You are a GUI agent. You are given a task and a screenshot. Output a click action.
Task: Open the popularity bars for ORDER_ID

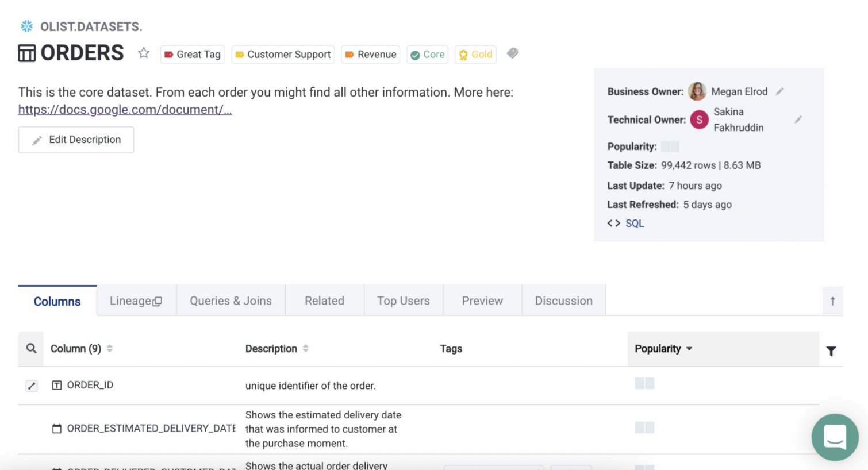coord(644,383)
